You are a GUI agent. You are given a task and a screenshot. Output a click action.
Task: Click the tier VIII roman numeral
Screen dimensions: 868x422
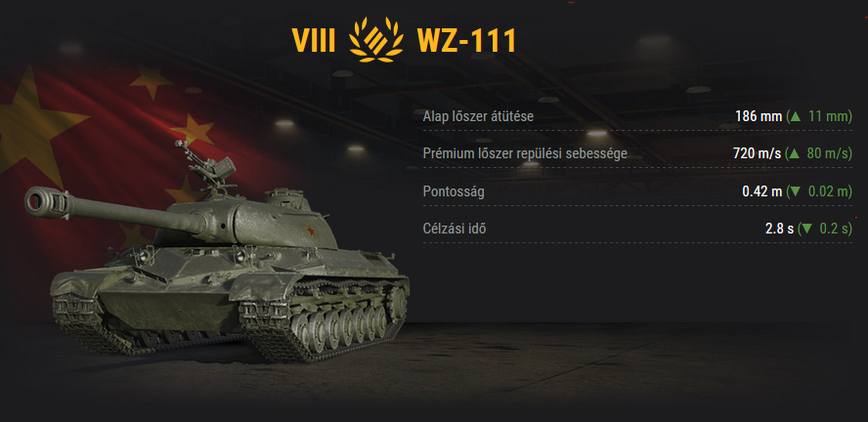[x=314, y=40]
